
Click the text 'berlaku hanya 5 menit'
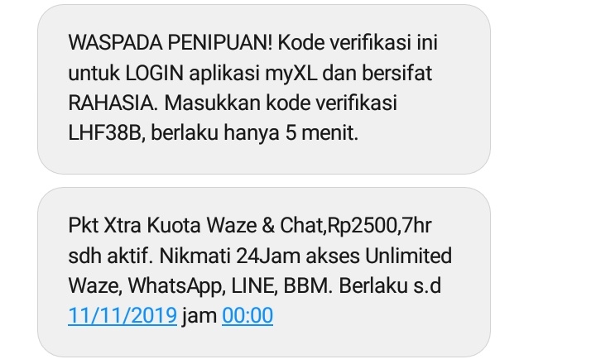255,133
